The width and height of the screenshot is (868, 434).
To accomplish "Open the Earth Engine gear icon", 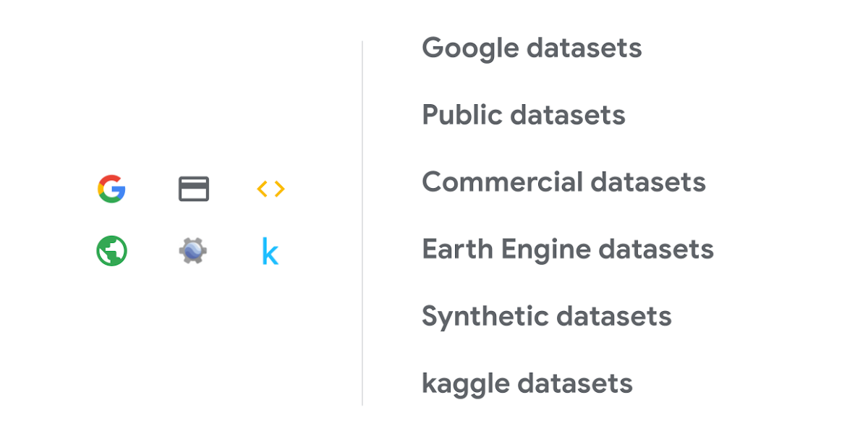I will [x=193, y=251].
